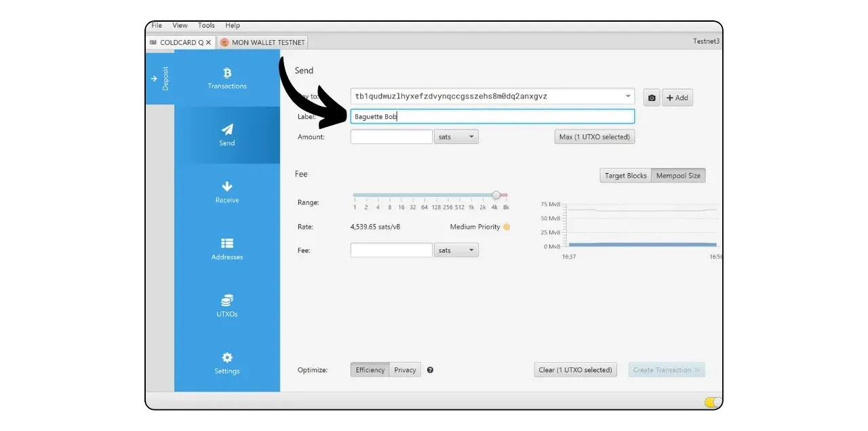The image size is (868, 431).
Task: Open the Transactions panel via Bitcoin icon
Action: pos(227,73)
